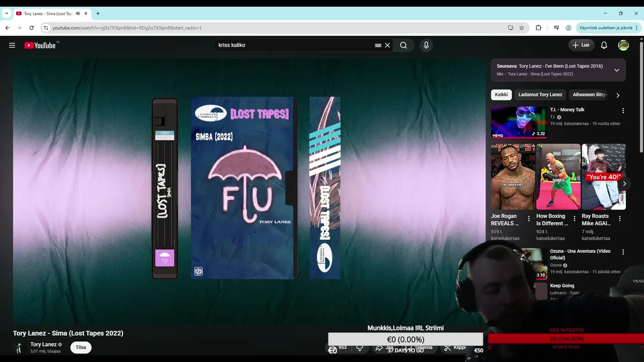This screenshot has height=362, width=644.
Task: Click the magnifying glass search button
Action: (404, 45)
